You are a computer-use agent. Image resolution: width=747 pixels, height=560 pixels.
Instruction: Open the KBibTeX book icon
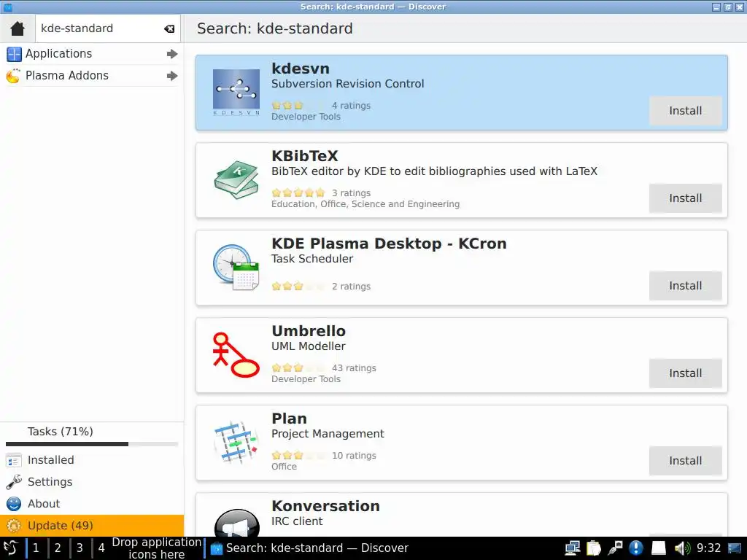(x=236, y=179)
